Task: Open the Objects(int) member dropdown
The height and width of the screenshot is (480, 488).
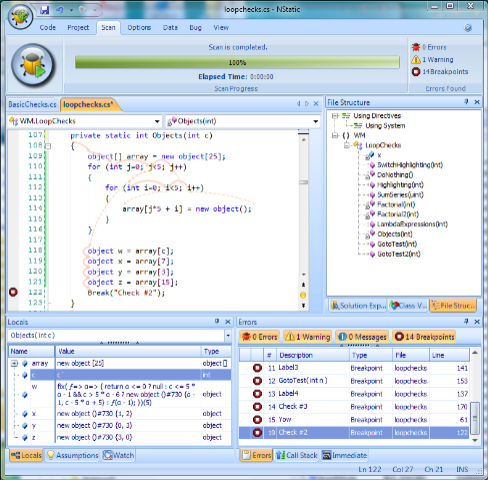Action: (x=315, y=121)
